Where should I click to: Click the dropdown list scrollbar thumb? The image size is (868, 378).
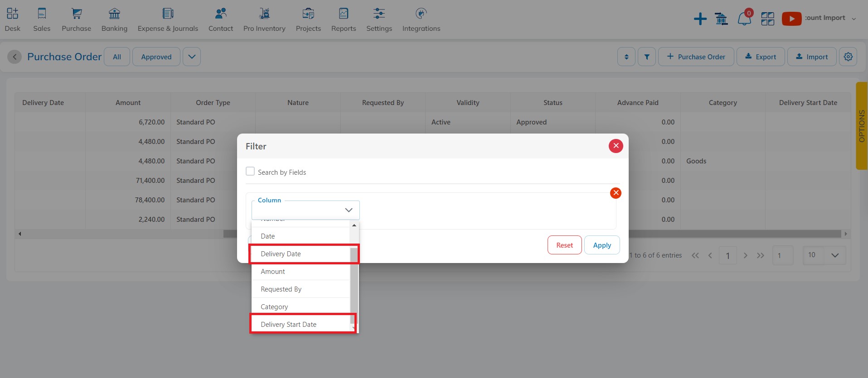coord(354,285)
